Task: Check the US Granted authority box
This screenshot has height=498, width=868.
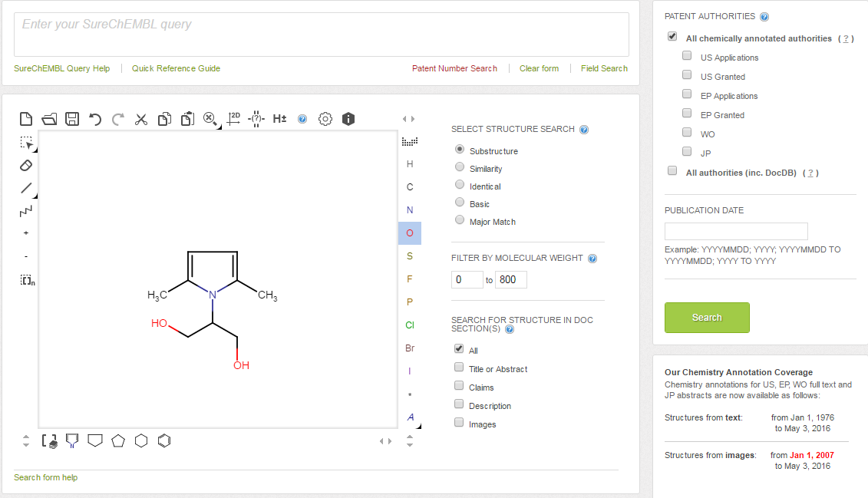Action: pos(687,76)
